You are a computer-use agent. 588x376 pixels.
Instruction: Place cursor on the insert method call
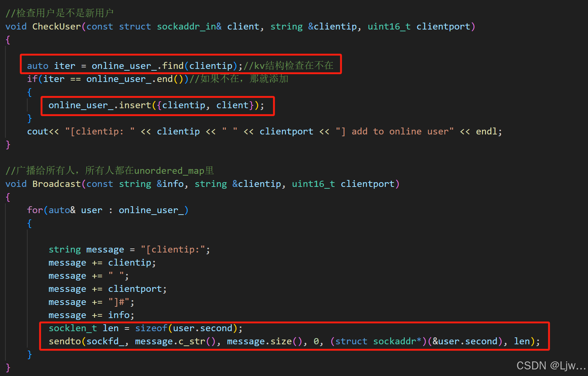pyautogui.click(x=135, y=105)
